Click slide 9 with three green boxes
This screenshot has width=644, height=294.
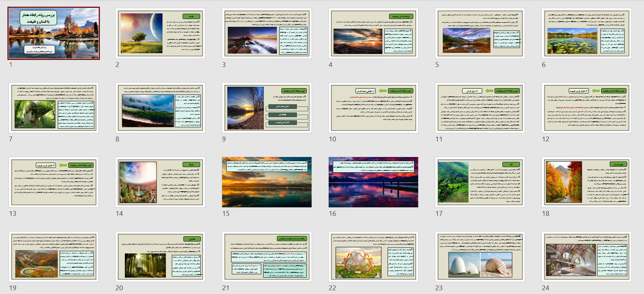[x=267, y=108]
